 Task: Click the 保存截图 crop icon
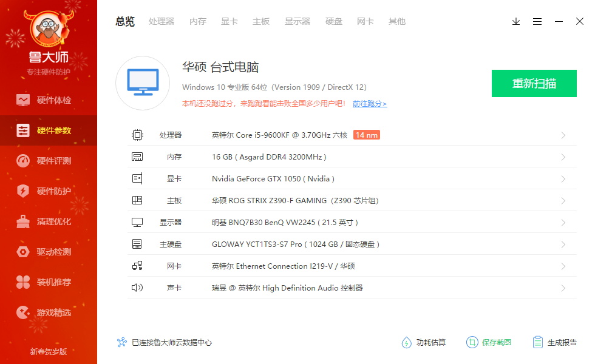472,342
